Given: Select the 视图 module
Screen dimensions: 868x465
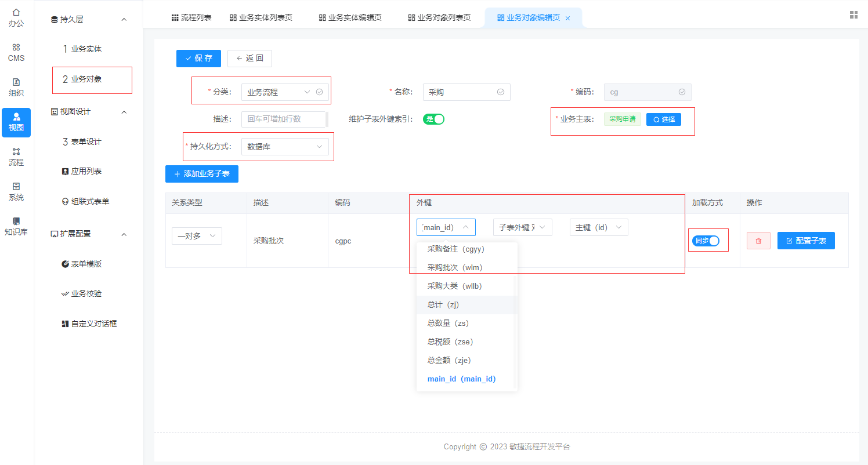Looking at the screenshot, I should pyautogui.click(x=16, y=122).
